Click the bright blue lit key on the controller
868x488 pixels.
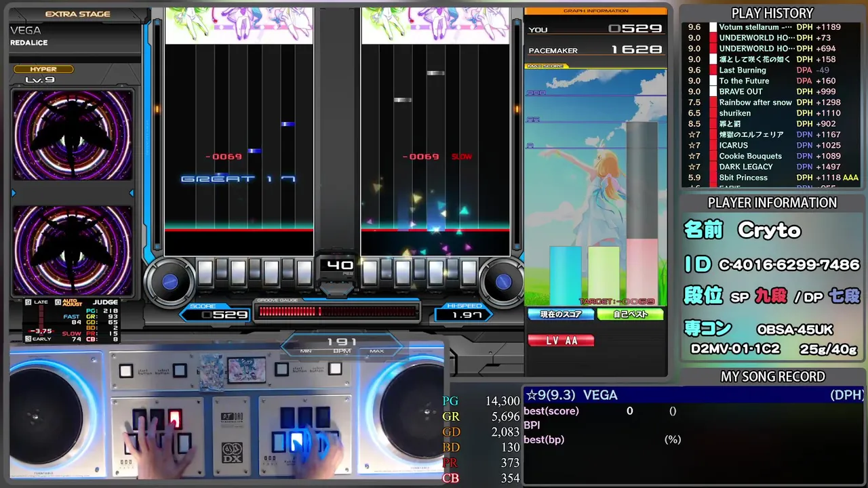[297, 443]
